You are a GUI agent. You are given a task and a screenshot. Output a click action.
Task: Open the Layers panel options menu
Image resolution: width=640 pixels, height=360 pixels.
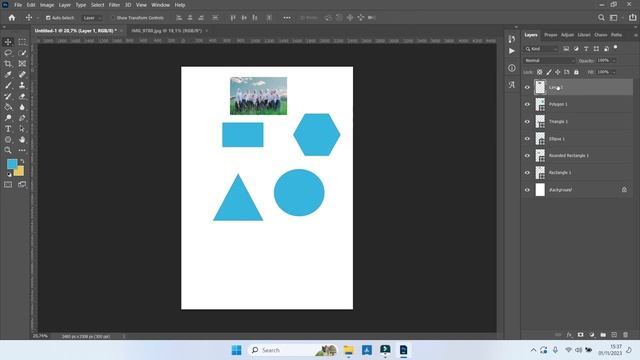(635, 35)
